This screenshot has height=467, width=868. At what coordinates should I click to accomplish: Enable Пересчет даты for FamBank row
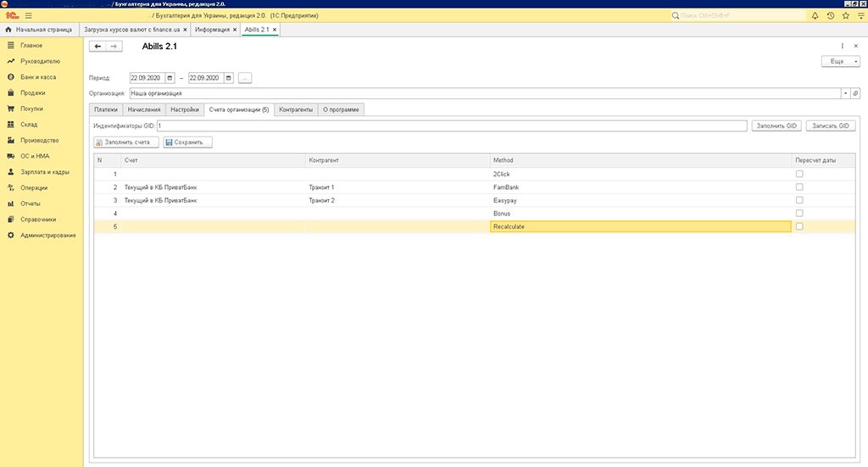coord(799,186)
